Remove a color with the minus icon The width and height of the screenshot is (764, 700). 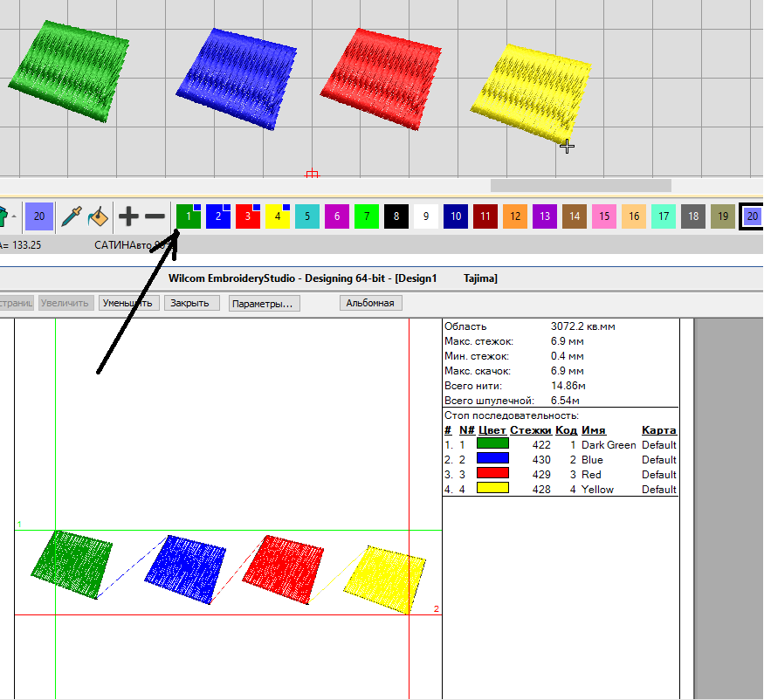tap(155, 216)
